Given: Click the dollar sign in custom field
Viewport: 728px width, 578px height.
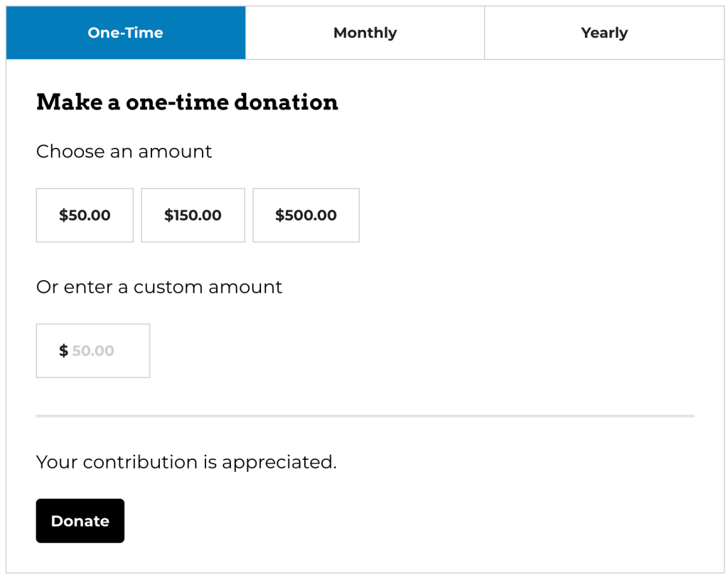Looking at the screenshot, I should click(x=63, y=350).
